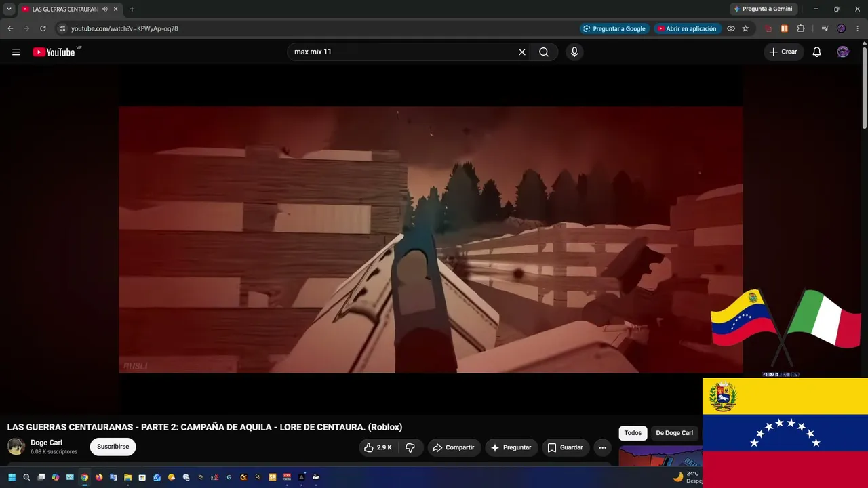Mute the tab via speaker icon
868x488 pixels.
104,9
